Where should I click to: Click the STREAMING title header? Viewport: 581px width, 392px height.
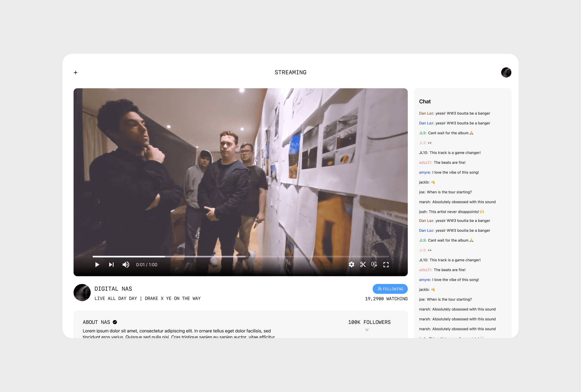[x=290, y=72]
